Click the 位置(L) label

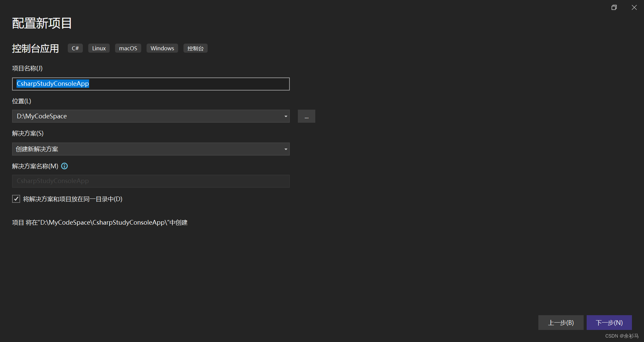coord(21,101)
